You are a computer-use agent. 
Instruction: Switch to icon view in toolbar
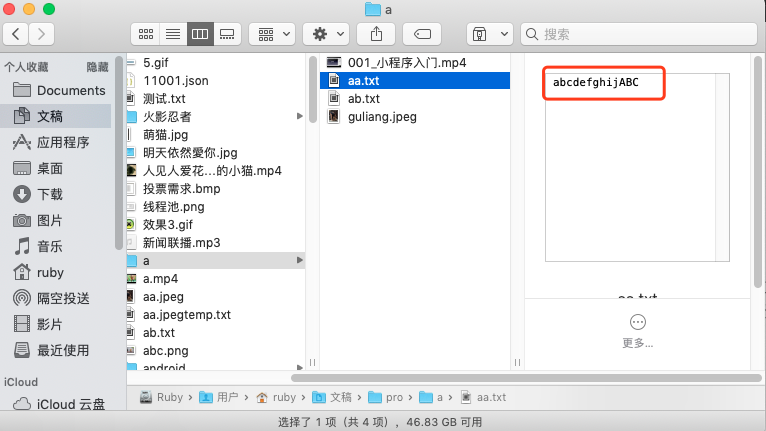point(147,34)
